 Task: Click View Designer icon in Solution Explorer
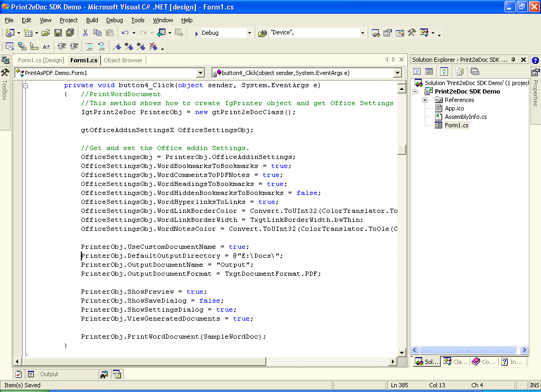point(429,71)
